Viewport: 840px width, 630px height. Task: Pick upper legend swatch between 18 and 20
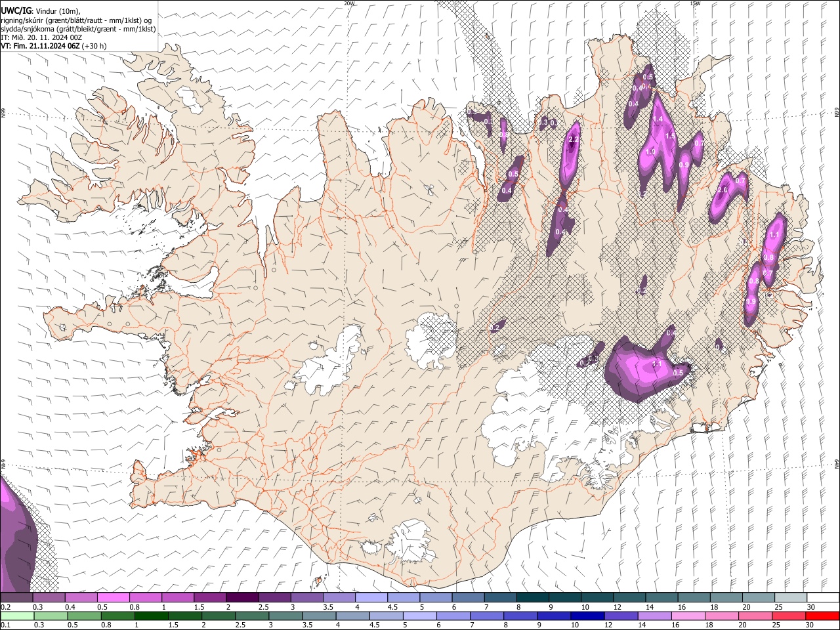pos(726,598)
